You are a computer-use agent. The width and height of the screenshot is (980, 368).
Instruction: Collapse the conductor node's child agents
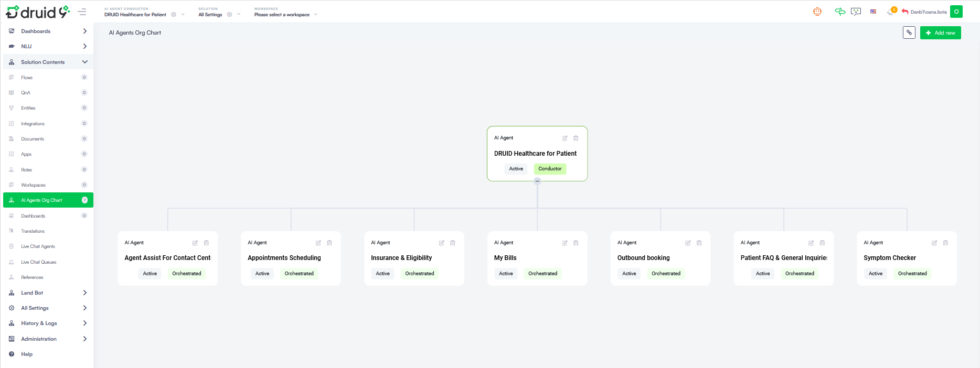coord(537,181)
